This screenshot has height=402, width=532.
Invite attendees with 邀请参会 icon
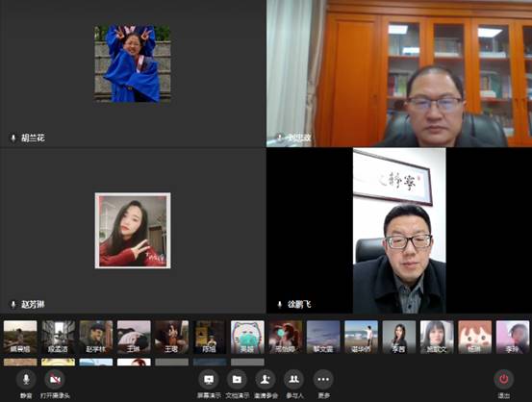coord(266,379)
